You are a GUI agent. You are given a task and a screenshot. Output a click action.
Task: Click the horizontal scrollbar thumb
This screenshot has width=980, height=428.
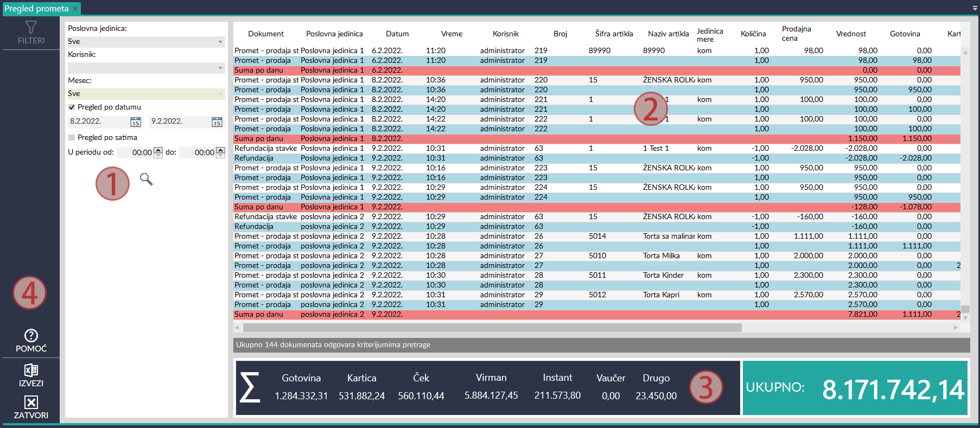pyautogui.click(x=492, y=328)
